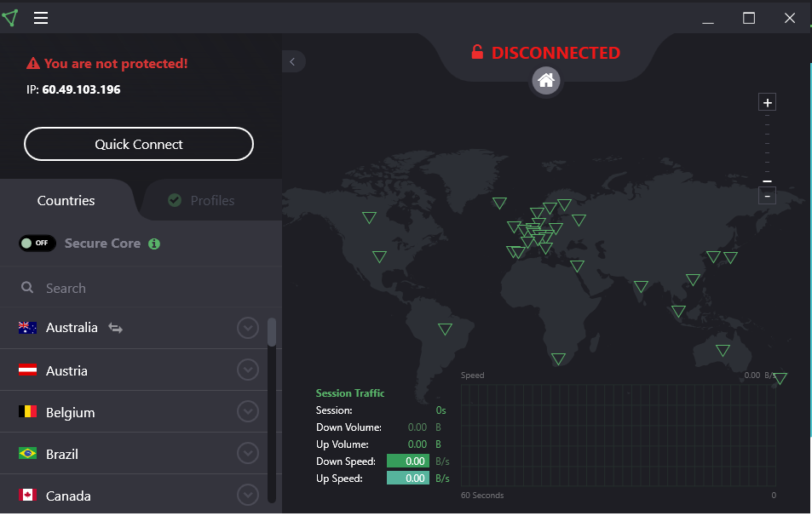Collapse the sidebar with the arrow
The width and height of the screenshot is (812, 516).
click(292, 62)
